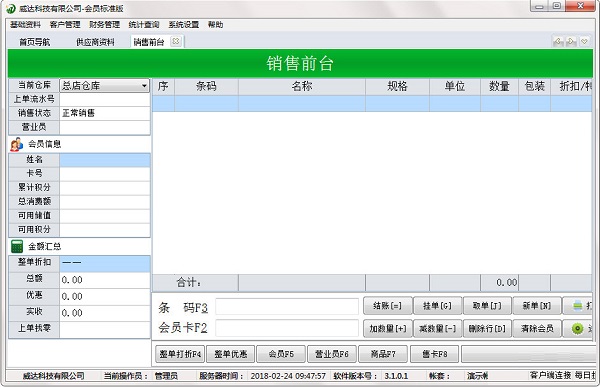Click the 正常销售 sales status text
The height and width of the screenshot is (387, 600).
click(x=78, y=113)
